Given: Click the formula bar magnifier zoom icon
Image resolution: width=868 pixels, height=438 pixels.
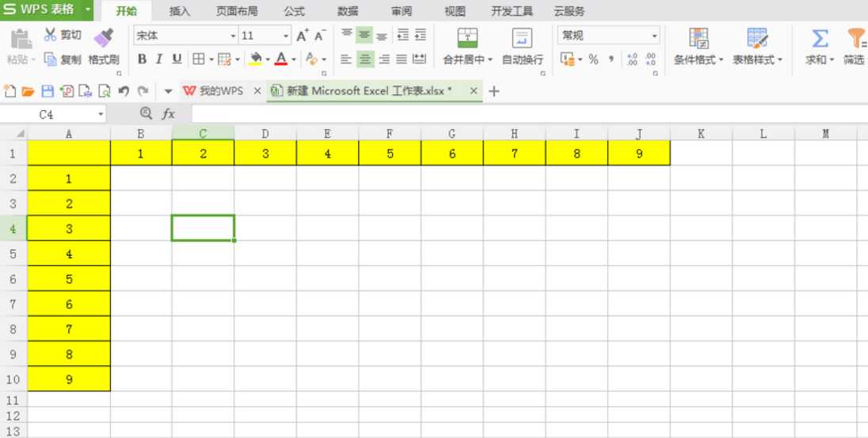Looking at the screenshot, I should pyautogui.click(x=147, y=113).
